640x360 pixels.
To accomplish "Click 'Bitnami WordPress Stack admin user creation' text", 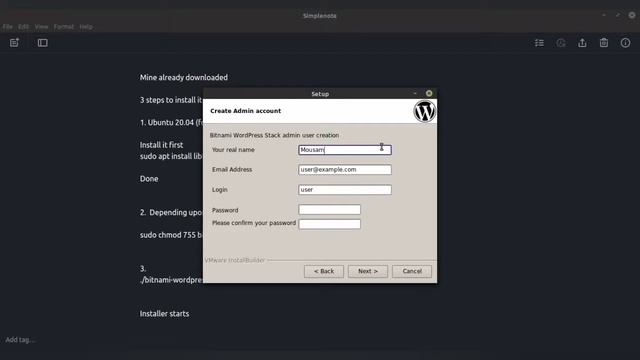I will [274, 135].
